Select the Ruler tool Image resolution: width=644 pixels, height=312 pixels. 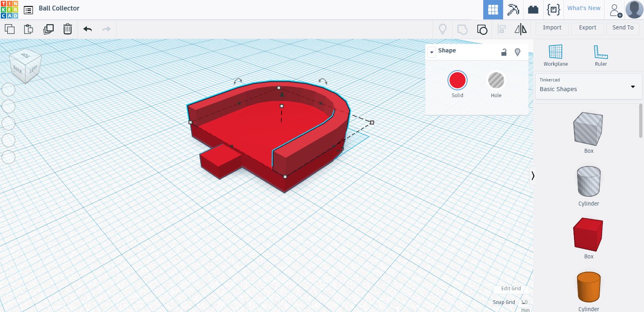point(601,55)
